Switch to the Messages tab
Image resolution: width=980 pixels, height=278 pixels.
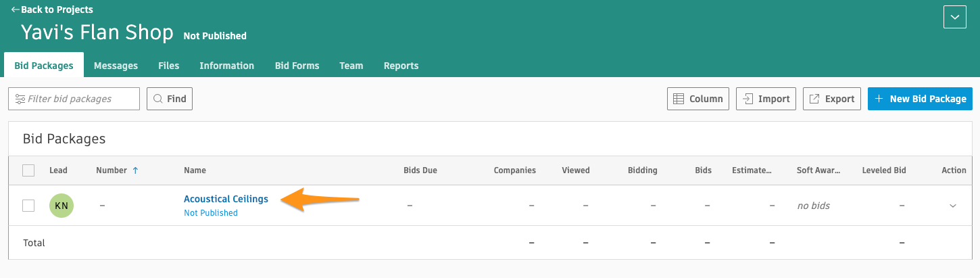(x=116, y=66)
